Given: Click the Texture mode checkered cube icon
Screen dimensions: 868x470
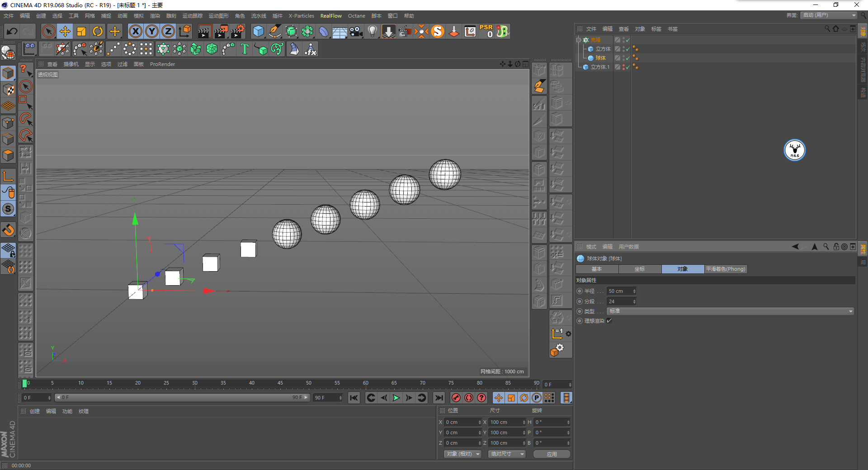Looking at the screenshot, I should 8,89.
